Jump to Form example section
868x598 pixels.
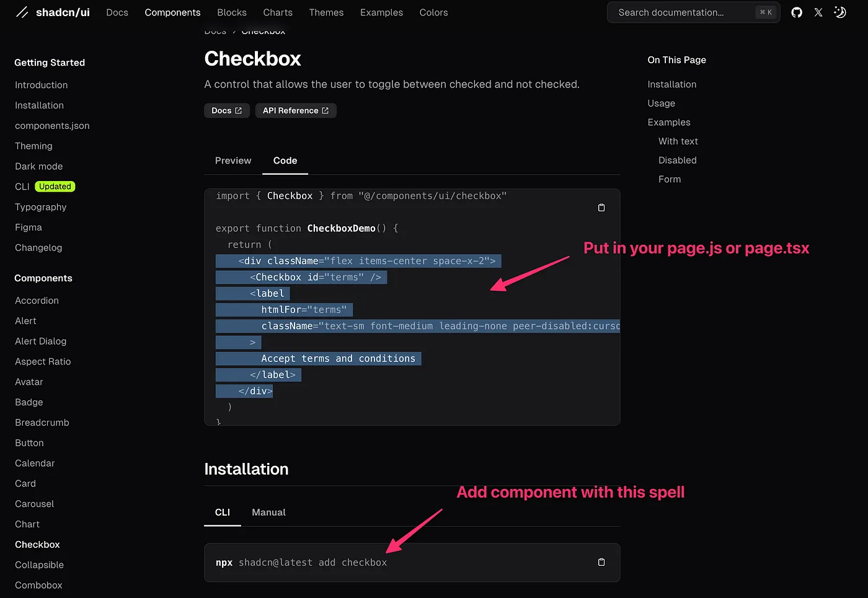[x=670, y=180]
